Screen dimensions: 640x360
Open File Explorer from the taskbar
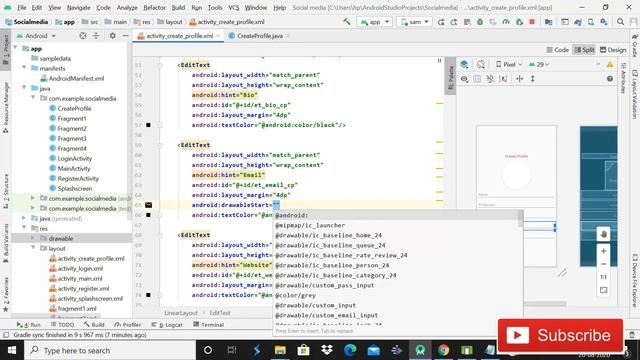tap(280, 350)
